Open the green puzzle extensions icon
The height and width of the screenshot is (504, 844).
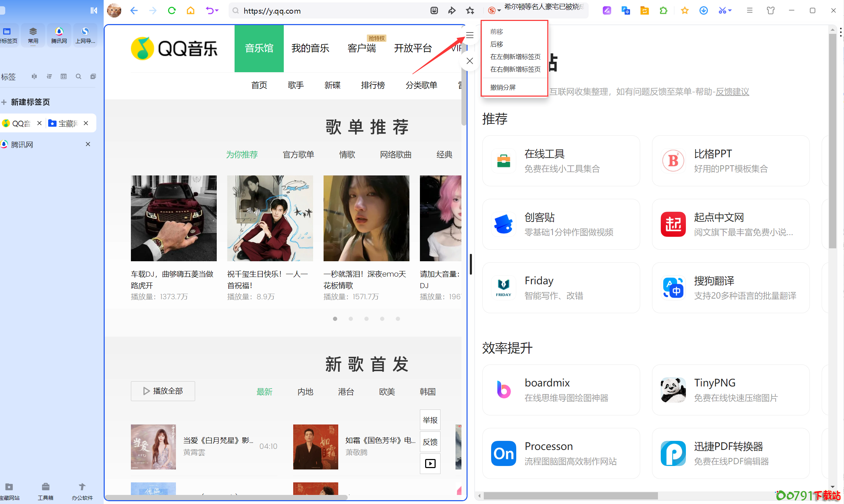pyautogui.click(x=663, y=10)
